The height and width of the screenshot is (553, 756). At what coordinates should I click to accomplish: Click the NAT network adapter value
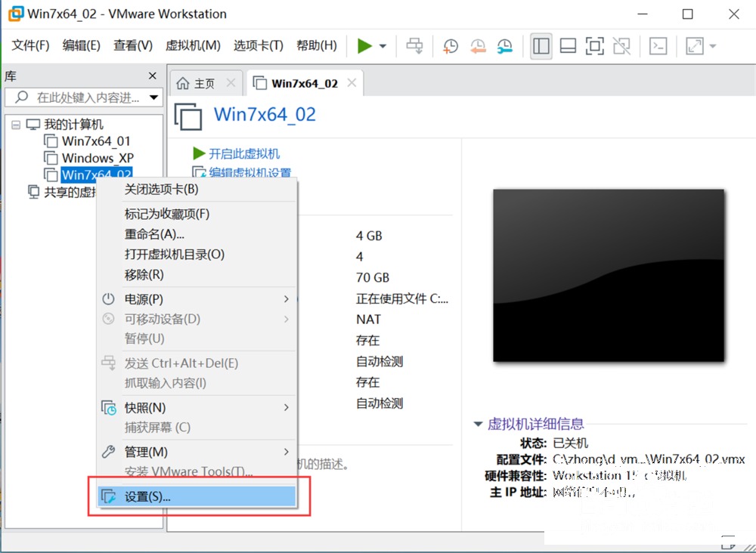click(368, 320)
